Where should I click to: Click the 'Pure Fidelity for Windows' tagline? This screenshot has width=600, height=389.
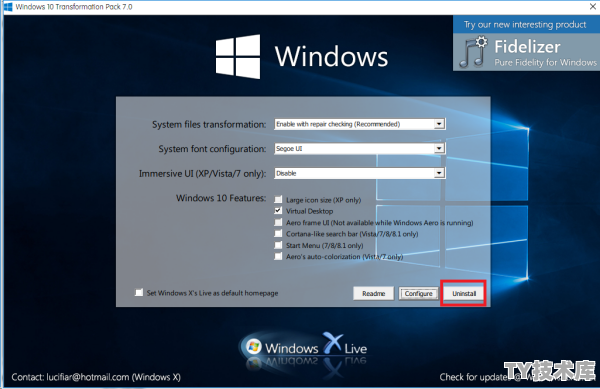pos(545,62)
